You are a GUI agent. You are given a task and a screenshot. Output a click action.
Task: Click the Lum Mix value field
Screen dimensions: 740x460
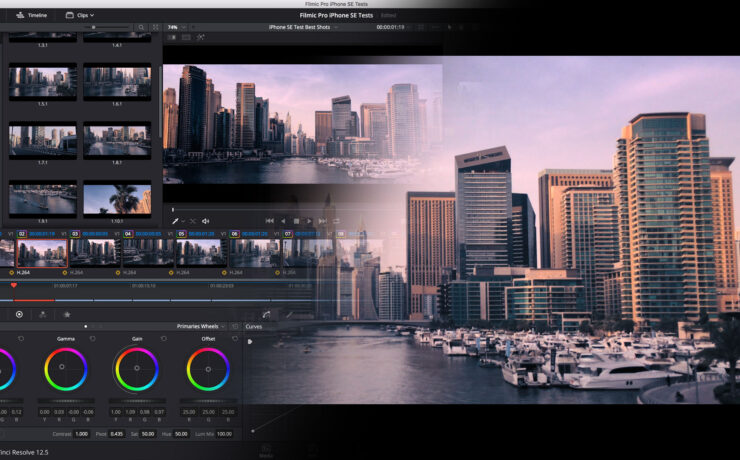[225, 434]
